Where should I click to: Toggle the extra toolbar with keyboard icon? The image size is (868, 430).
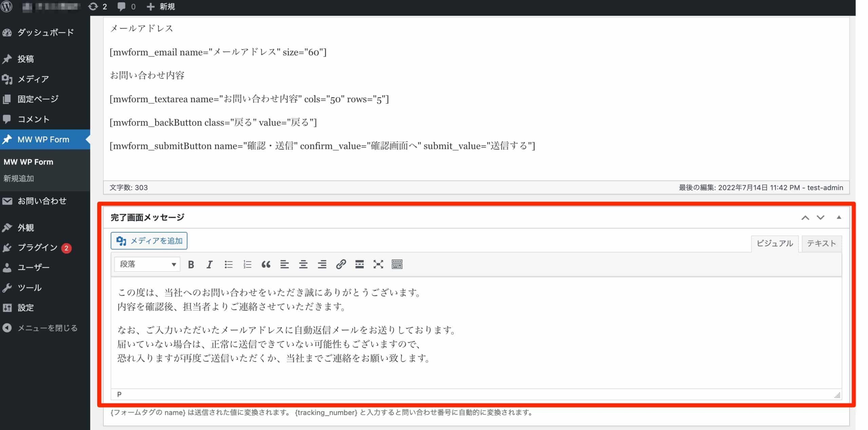point(397,265)
